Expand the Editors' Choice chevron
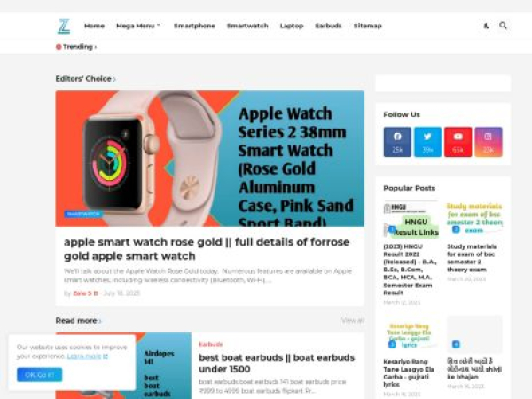Viewport: 532px width, 399px height. pos(114,79)
